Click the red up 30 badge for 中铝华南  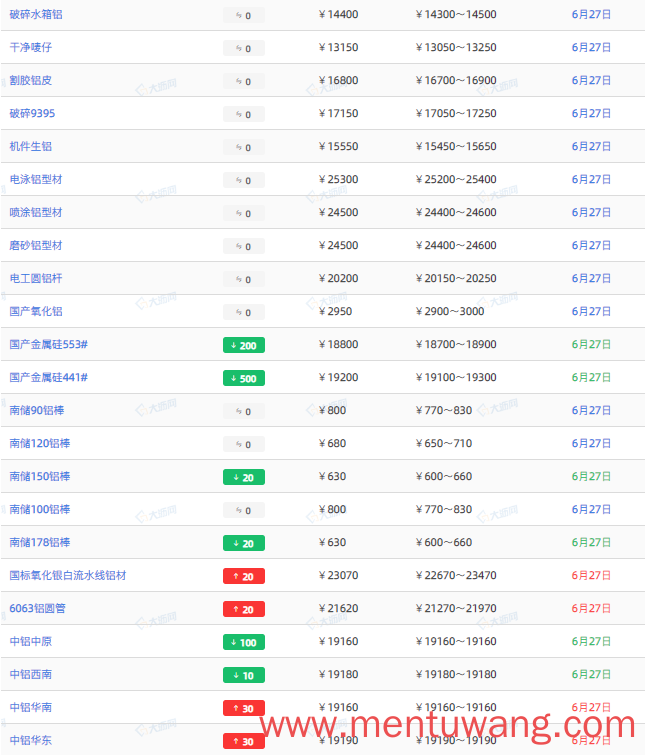point(244,708)
